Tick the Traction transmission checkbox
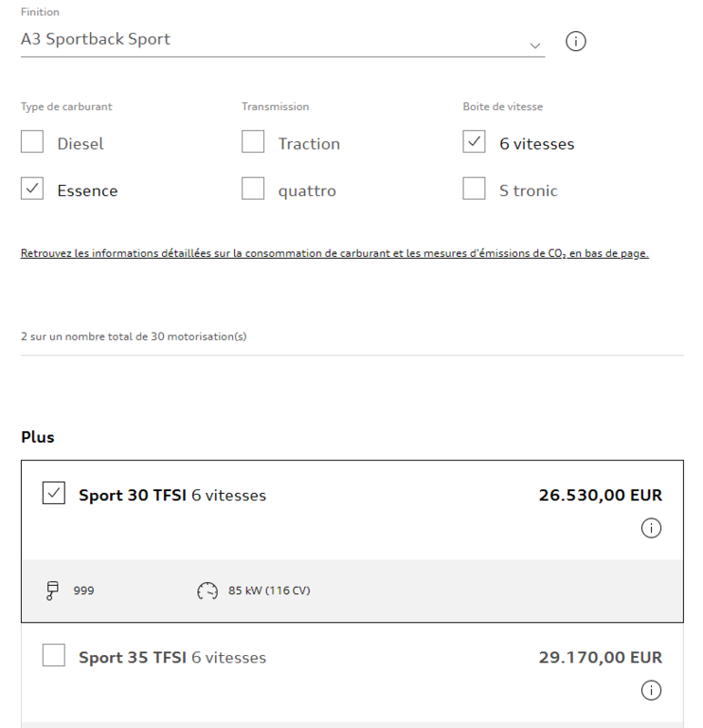 [253, 143]
